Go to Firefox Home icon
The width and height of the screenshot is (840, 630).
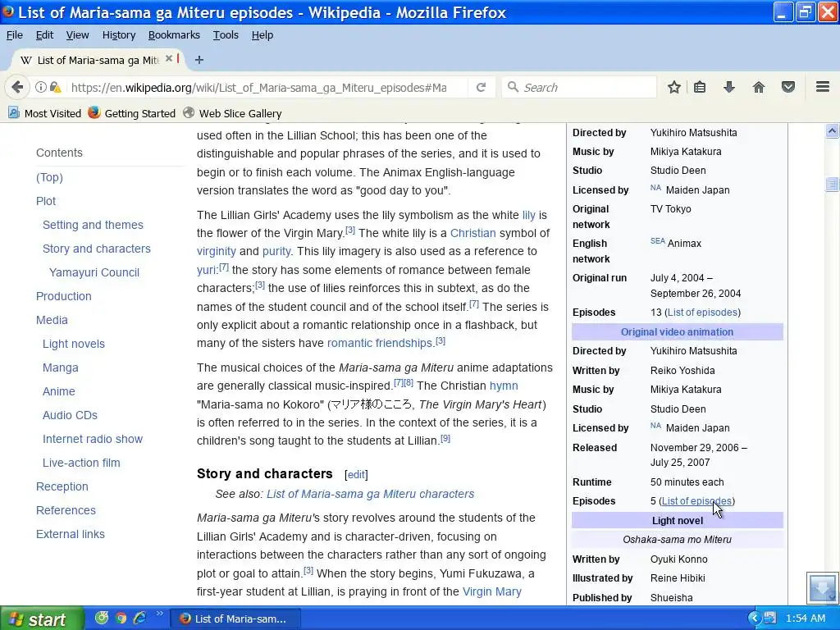(759, 87)
